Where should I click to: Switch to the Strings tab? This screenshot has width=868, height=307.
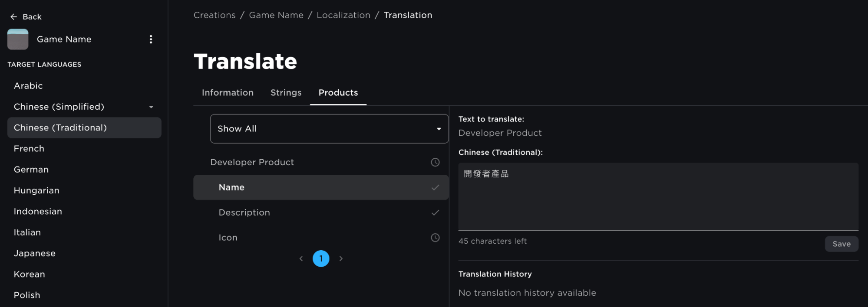[x=286, y=93]
